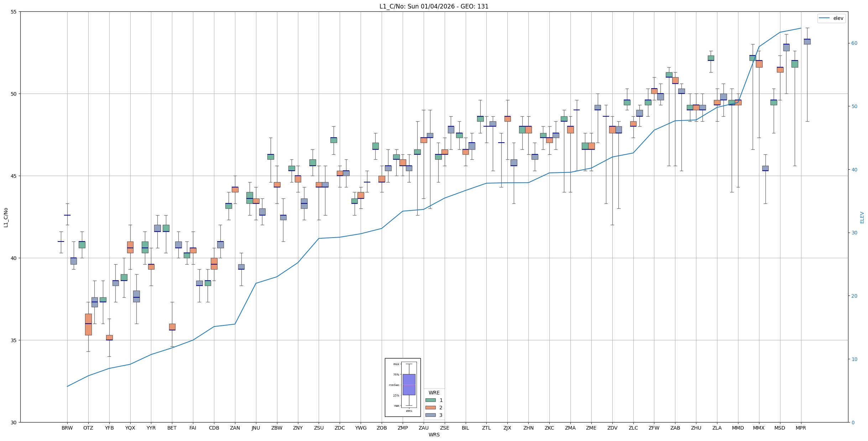Click the ZAU station label on x-axis
This screenshot has height=441, width=868.
[423, 428]
